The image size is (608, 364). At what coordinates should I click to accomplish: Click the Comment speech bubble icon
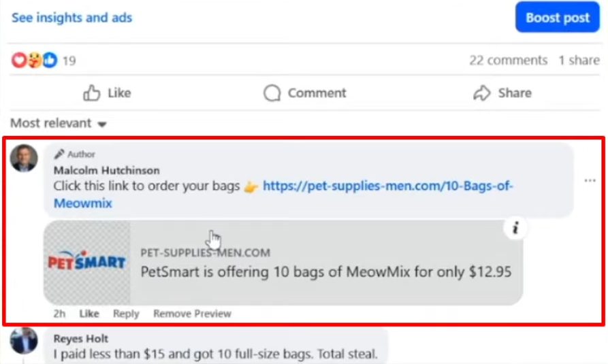[x=272, y=93]
